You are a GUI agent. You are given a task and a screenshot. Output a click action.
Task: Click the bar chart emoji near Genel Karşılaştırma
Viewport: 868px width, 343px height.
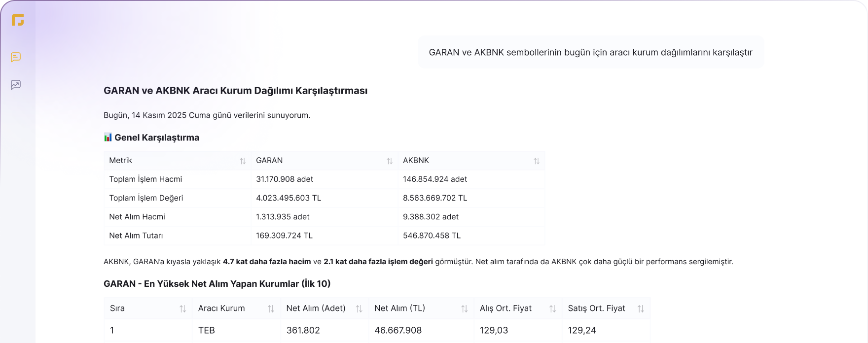coord(108,137)
